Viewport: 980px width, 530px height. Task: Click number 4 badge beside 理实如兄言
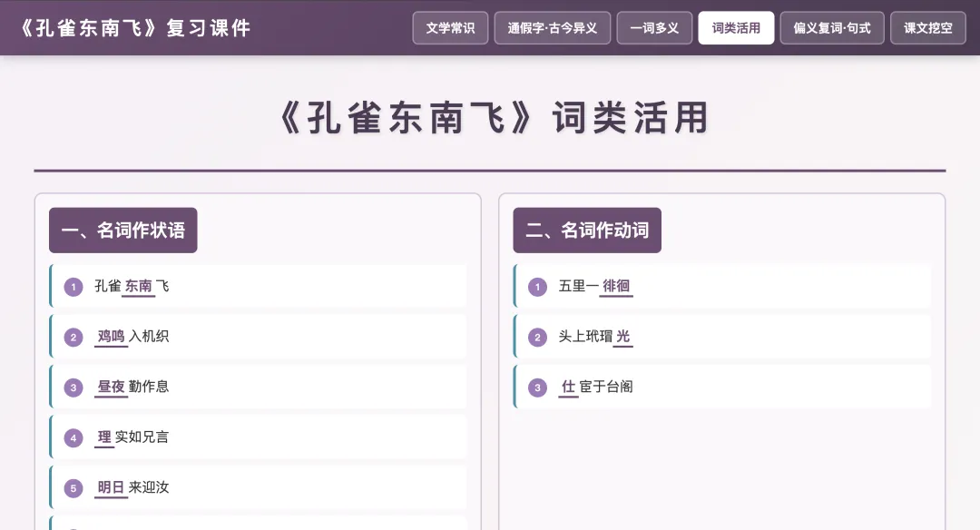point(73,438)
